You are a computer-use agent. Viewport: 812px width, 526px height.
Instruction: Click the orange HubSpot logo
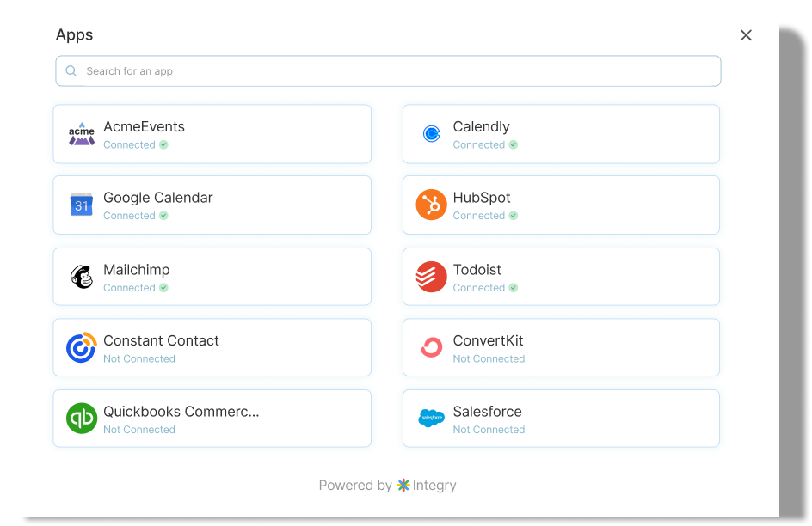[432, 205]
